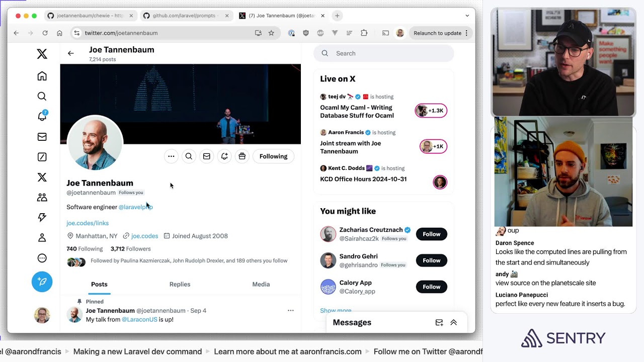Click the browser home button
The width and height of the screenshot is (644, 362).
click(59, 33)
